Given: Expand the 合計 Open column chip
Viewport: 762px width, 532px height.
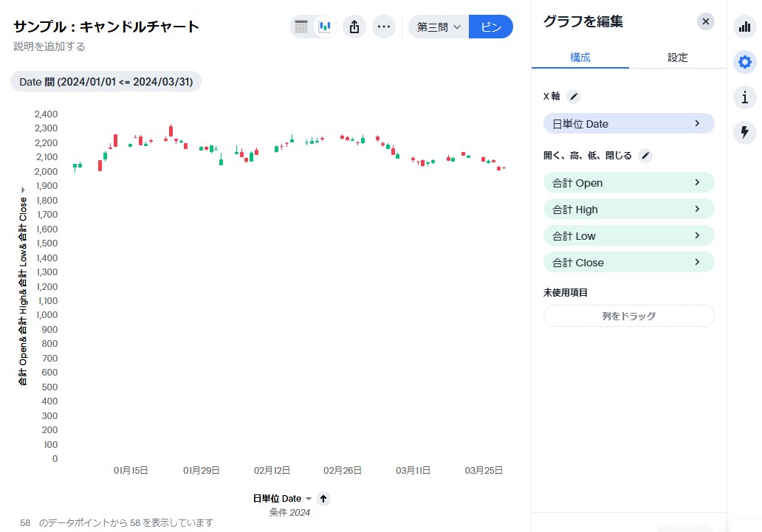Looking at the screenshot, I should click(628, 182).
